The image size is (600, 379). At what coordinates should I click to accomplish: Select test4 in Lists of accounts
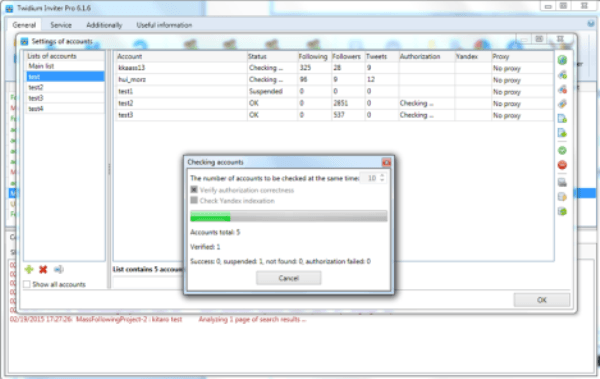(64, 109)
